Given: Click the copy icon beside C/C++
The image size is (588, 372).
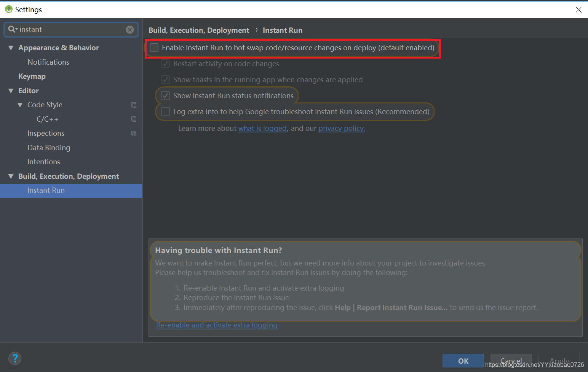Looking at the screenshot, I should [x=134, y=119].
